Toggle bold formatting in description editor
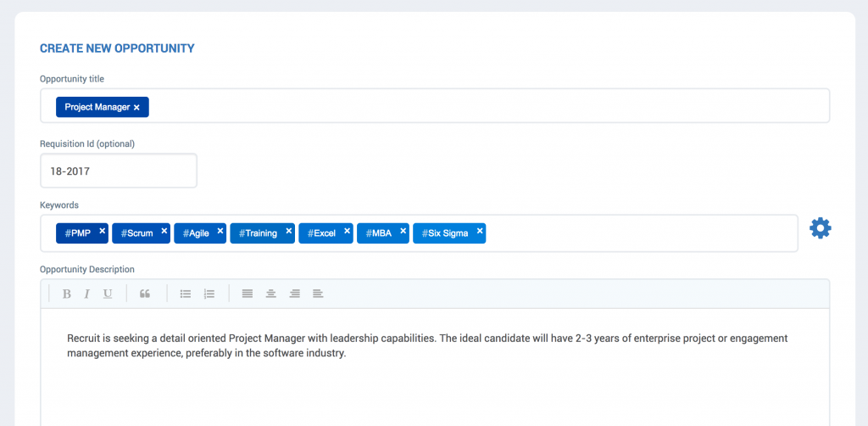 pyautogui.click(x=67, y=294)
